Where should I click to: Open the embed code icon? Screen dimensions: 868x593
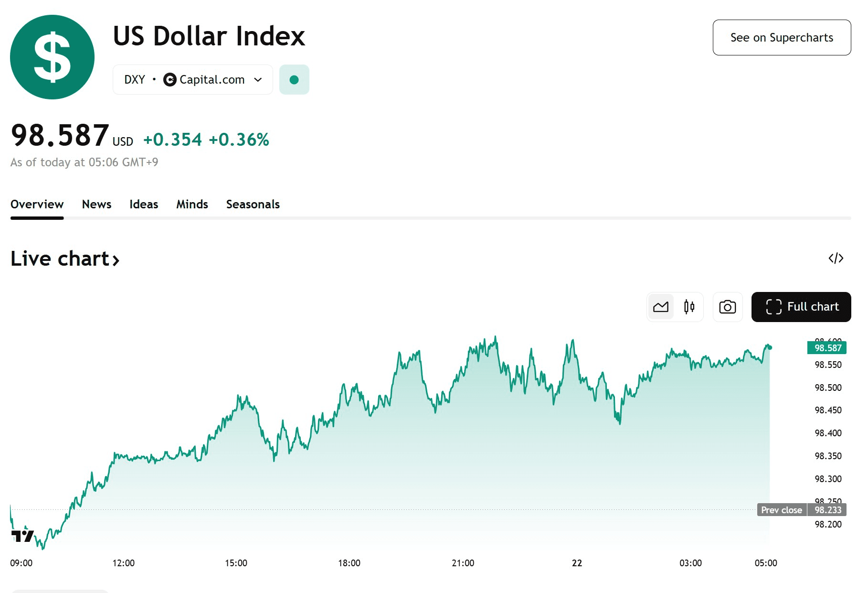(836, 259)
